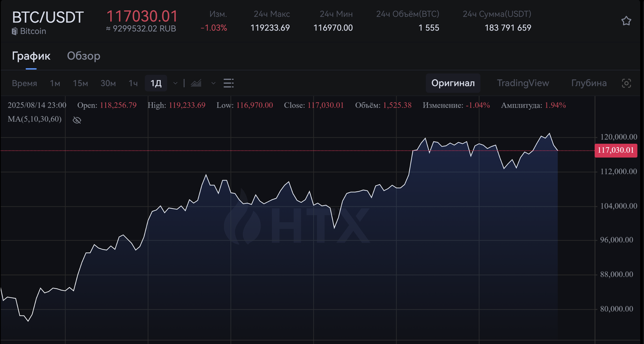Click the current price tag 117,030.01 on axis
The image size is (644, 344).
(x=616, y=151)
